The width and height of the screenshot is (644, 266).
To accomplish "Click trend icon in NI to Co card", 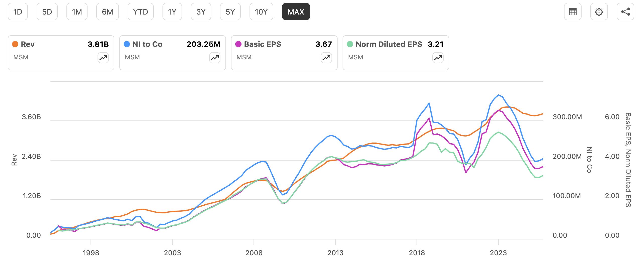I will [215, 58].
